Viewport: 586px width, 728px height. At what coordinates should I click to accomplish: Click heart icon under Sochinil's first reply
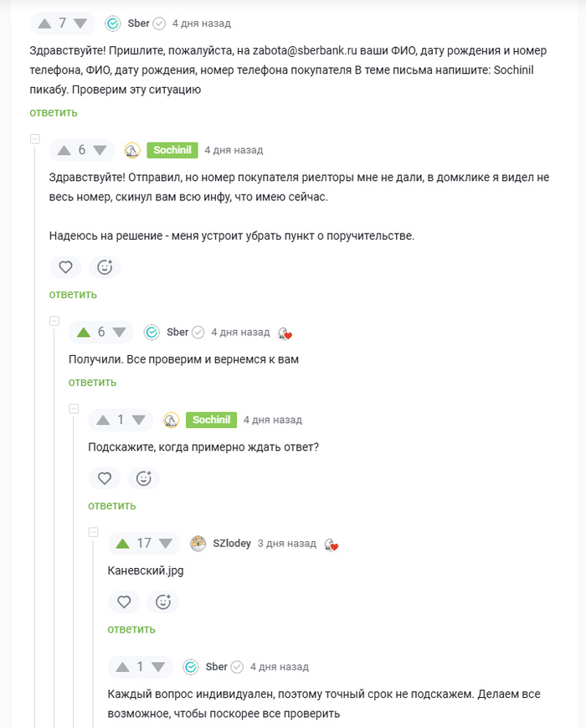[65, 267]
